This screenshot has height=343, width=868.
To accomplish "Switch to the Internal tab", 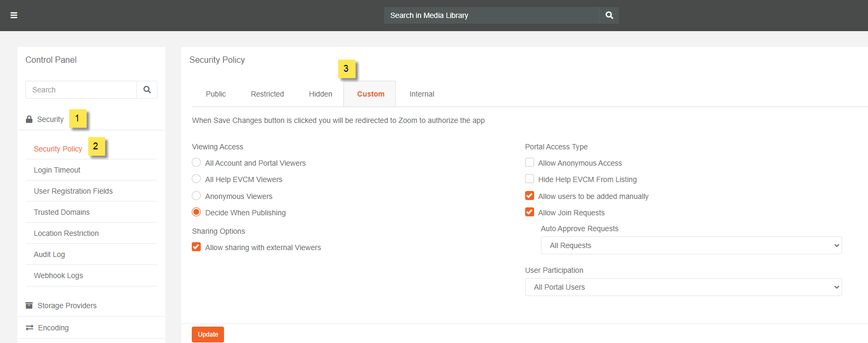I will (422, 94).
